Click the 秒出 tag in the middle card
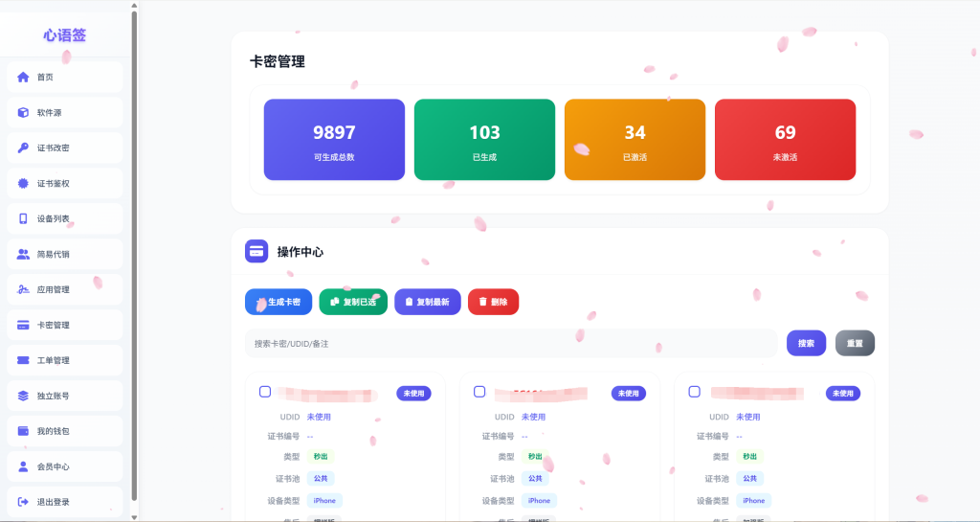The width and height of the screenshot is (980, 522). [x=535, y=456]
